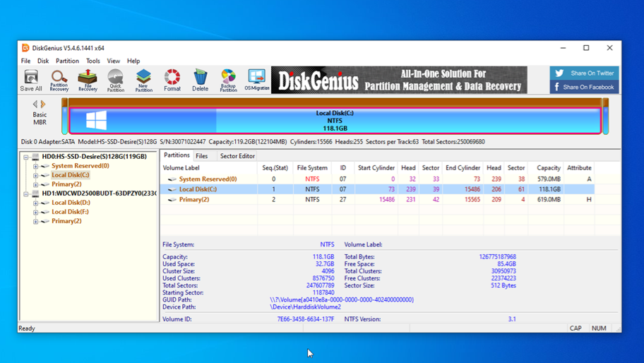Click Capacity column header
This screenshot has width=644, height=363.
coord(548,168)
